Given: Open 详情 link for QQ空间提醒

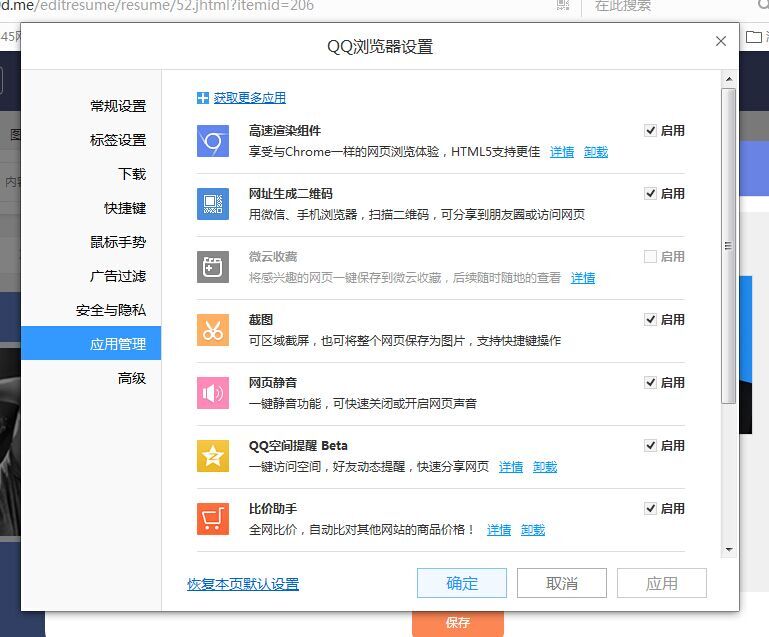Looking at the screenshot, I should click(511, 467).
